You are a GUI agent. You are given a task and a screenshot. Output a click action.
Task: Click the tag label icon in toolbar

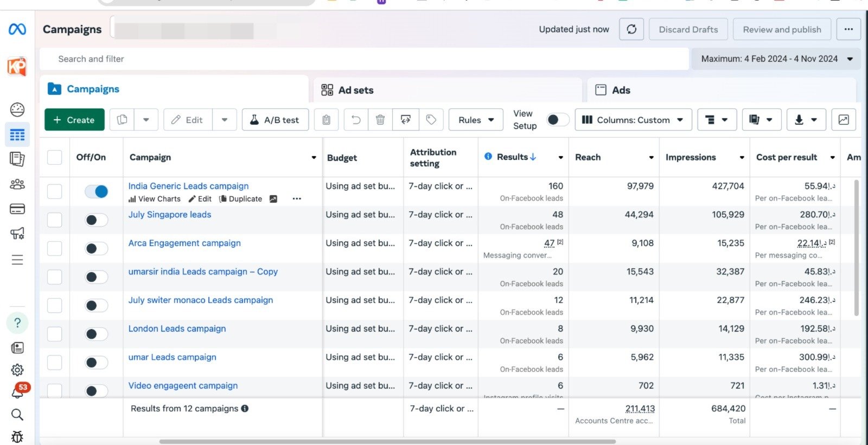tap(431, 120)
